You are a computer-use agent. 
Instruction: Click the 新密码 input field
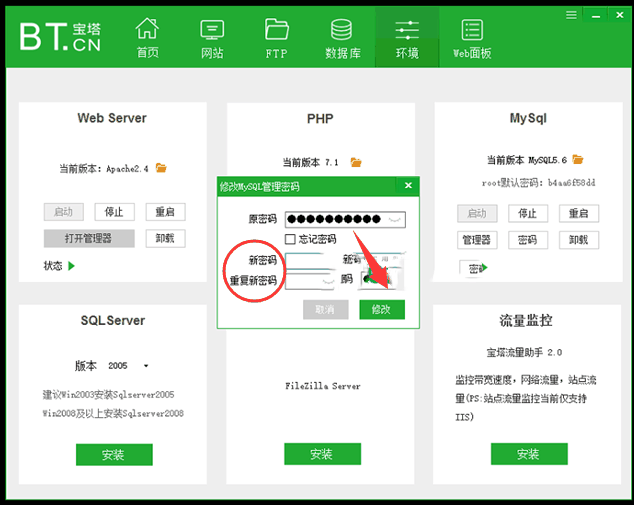click(x=309, y=260)
